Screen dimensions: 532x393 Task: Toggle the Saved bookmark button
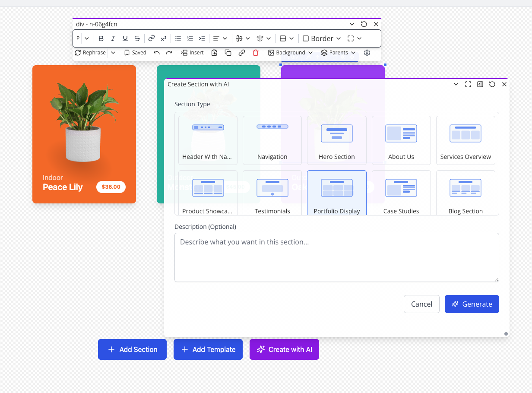(135, 53)
